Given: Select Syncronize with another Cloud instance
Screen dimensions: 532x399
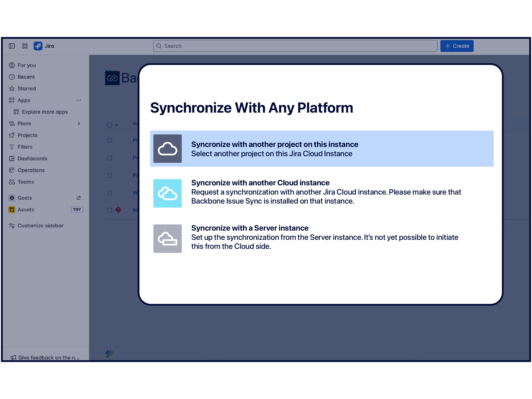Looking at the screenshot, I should pyautogui.click(x=322, y=193).
